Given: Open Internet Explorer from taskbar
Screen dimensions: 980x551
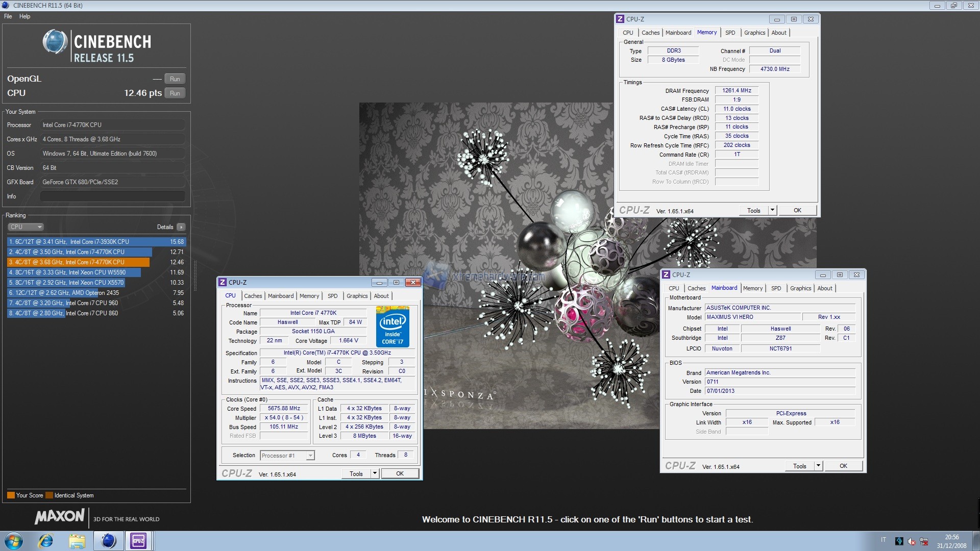Looking at the screenshot, I should coord(46,541).
